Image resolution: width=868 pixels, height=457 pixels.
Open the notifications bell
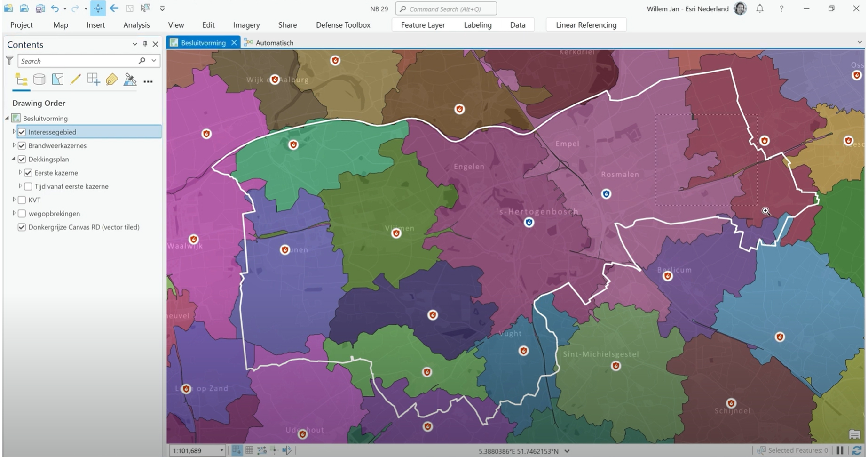[x=760, y=8]
